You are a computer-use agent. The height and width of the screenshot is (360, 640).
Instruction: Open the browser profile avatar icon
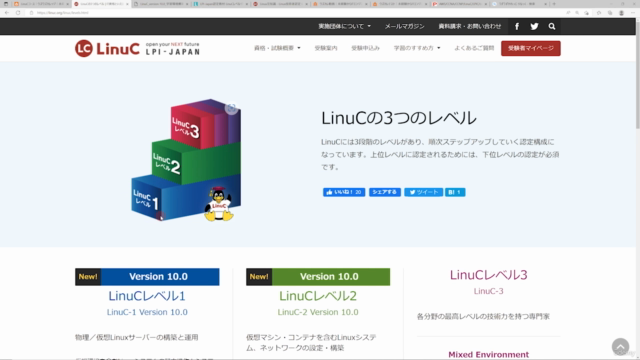(621, 13)
